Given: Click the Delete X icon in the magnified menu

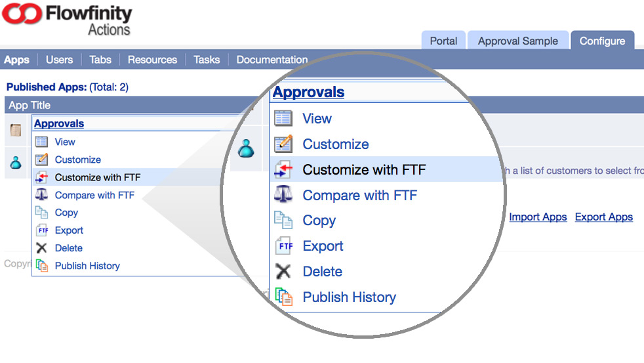Looking at the screenshot, I should coord(283,271).
